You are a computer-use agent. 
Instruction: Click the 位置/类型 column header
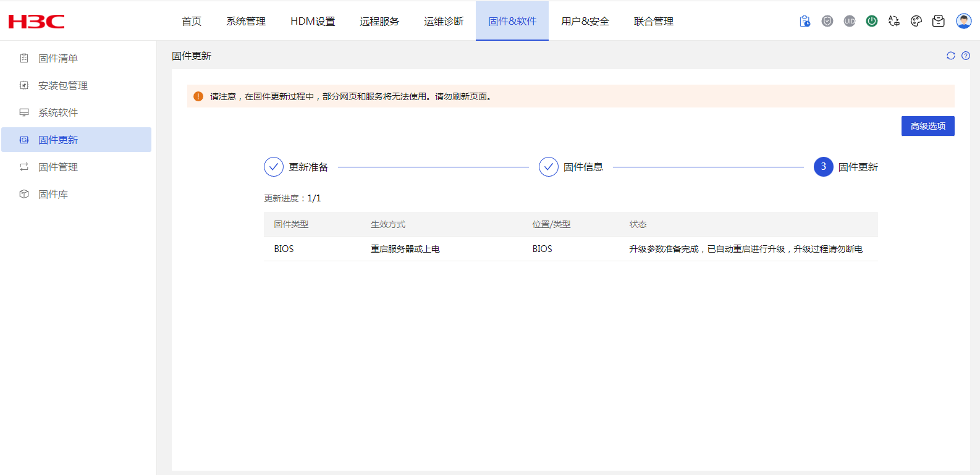(x=552, y=224)
